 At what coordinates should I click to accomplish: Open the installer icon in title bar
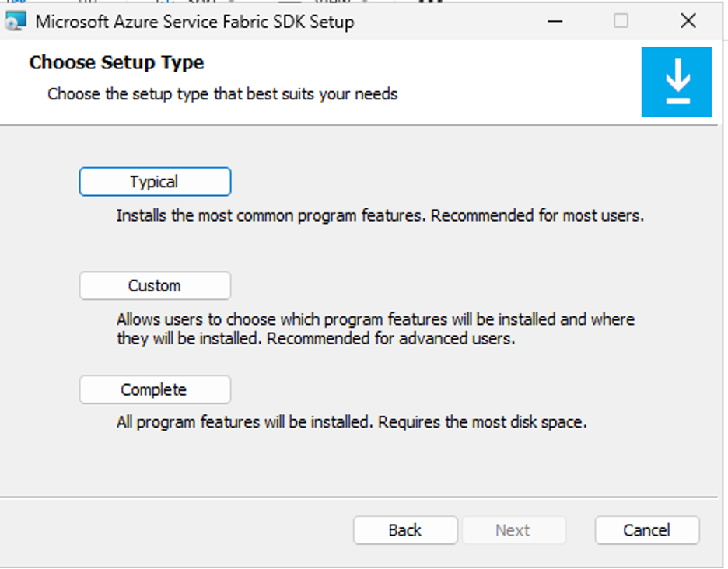16,21
